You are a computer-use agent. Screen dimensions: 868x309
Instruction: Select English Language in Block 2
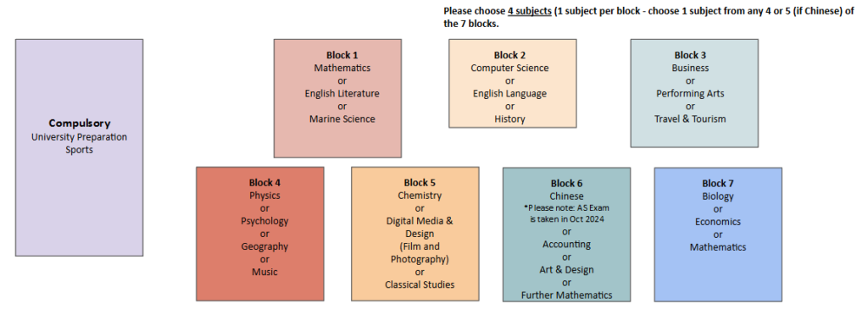509,93
